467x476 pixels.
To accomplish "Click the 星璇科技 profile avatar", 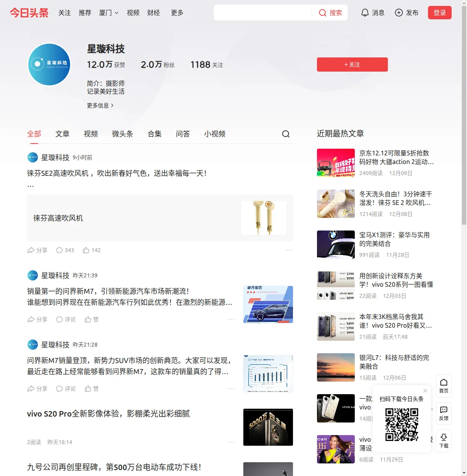I will click(x=49, y=65).
